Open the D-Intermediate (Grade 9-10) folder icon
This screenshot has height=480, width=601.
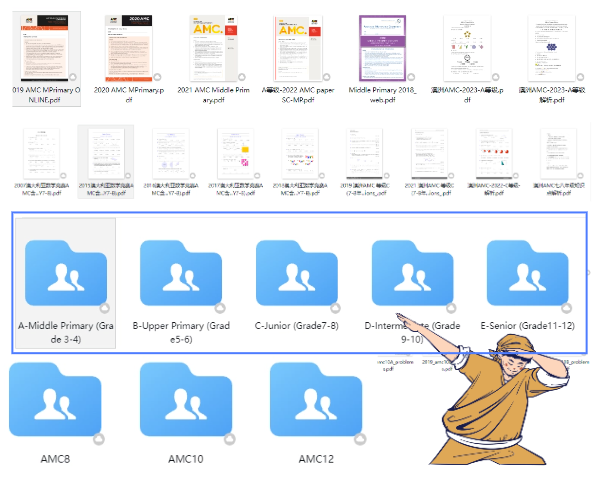[x=412, y=273]
